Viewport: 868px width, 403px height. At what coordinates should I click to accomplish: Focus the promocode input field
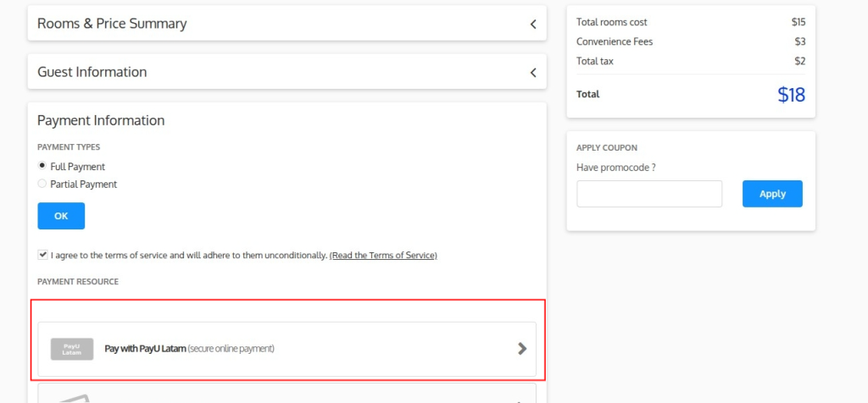tap(649, 194)
